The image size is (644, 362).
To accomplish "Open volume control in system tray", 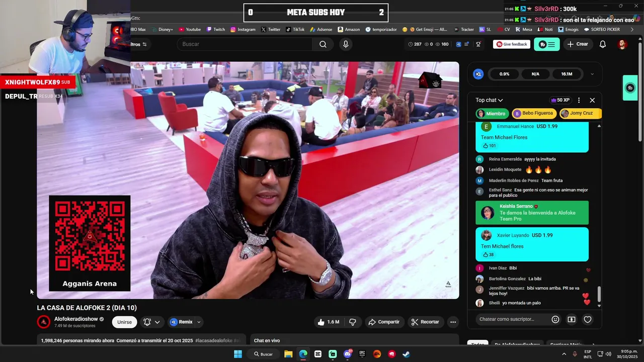I will pyautogui.click(x=608, y=354).
